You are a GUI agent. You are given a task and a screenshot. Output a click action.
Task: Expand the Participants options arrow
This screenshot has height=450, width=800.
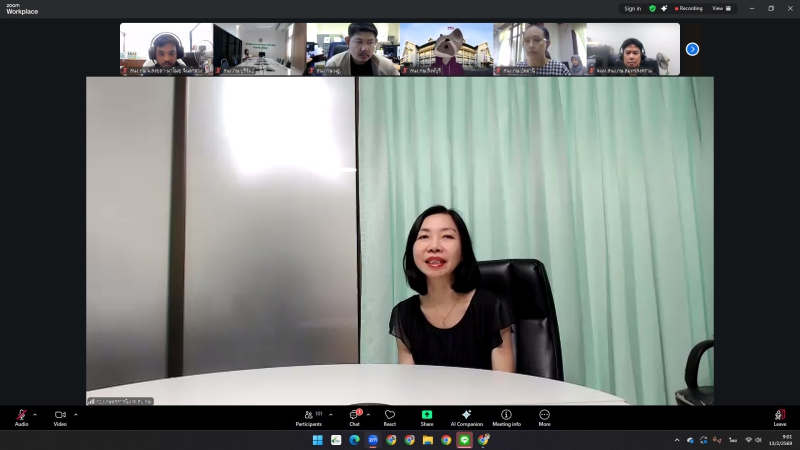(x=331, y=414)
